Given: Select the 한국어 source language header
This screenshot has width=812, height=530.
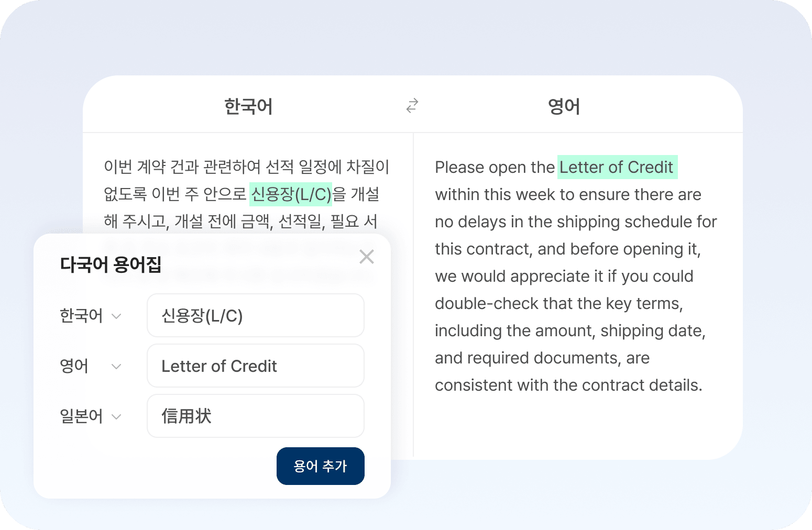Looking at the screenshot, I should (248, 106).
